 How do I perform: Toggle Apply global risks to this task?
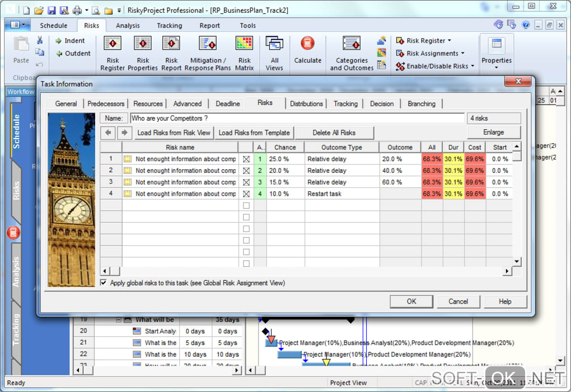pyautogui.click(x=104, y=282)
